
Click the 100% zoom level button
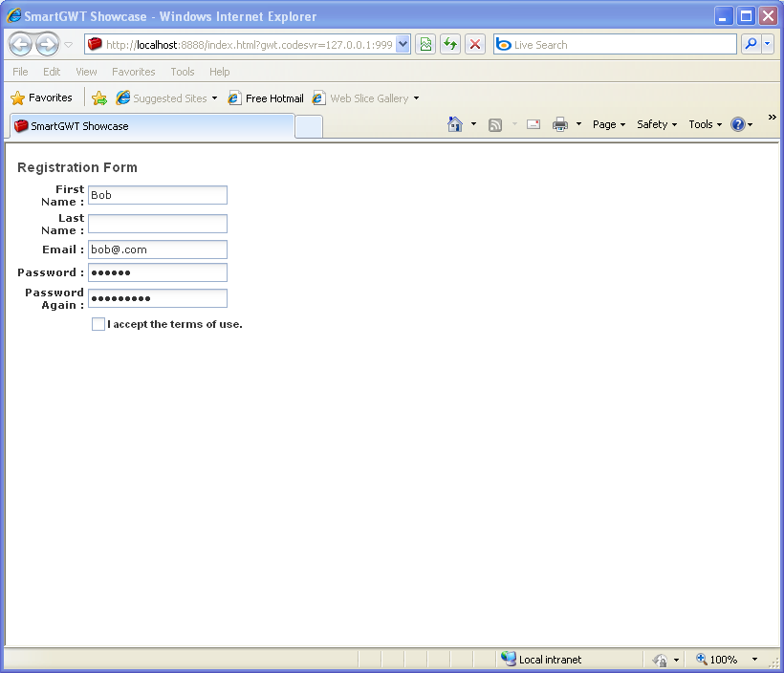tap(717, 660)
